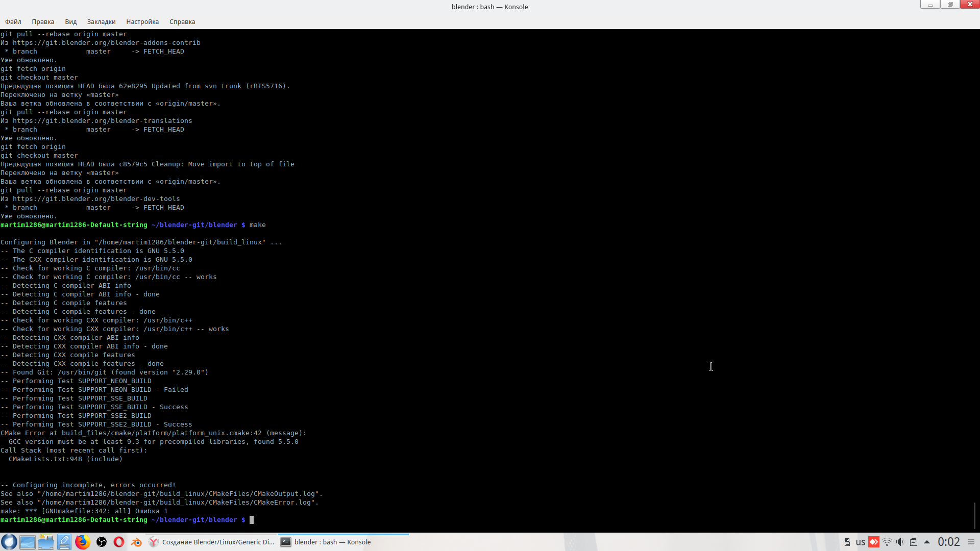This screenshot has width=980, height=551.
Task: Click the CMakeOutput.log path text
Action: click(180, 494)
